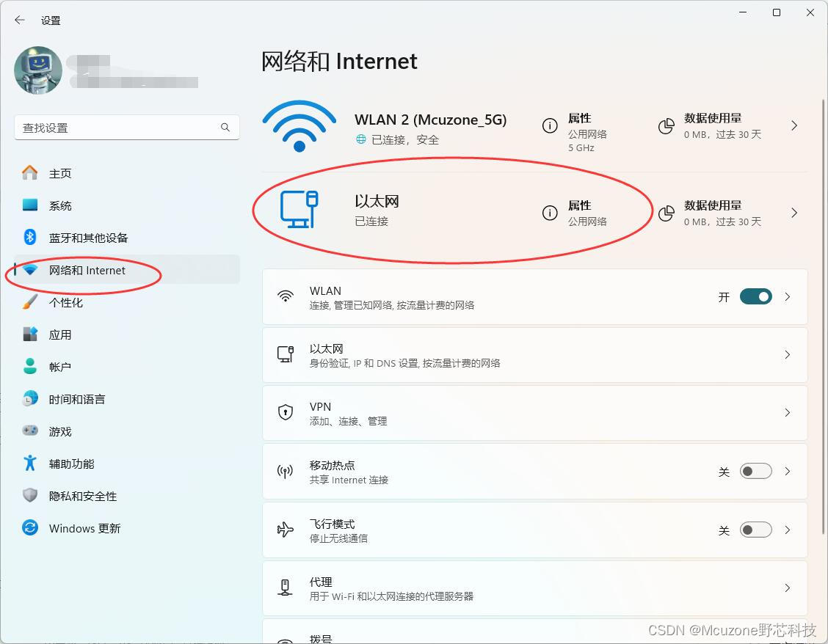828x644 pixels.
Task: Click the 辅助功能 accessibility icon
Action: [30, 463]
